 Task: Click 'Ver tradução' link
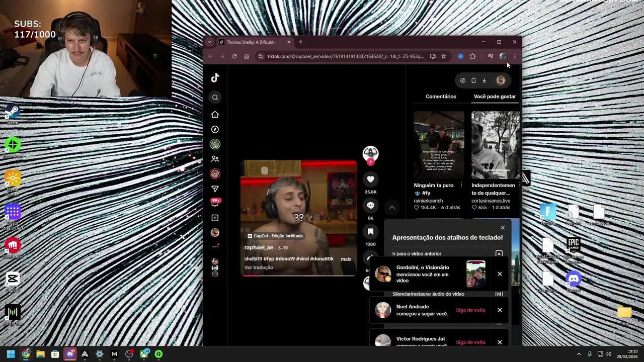(259, 267)
